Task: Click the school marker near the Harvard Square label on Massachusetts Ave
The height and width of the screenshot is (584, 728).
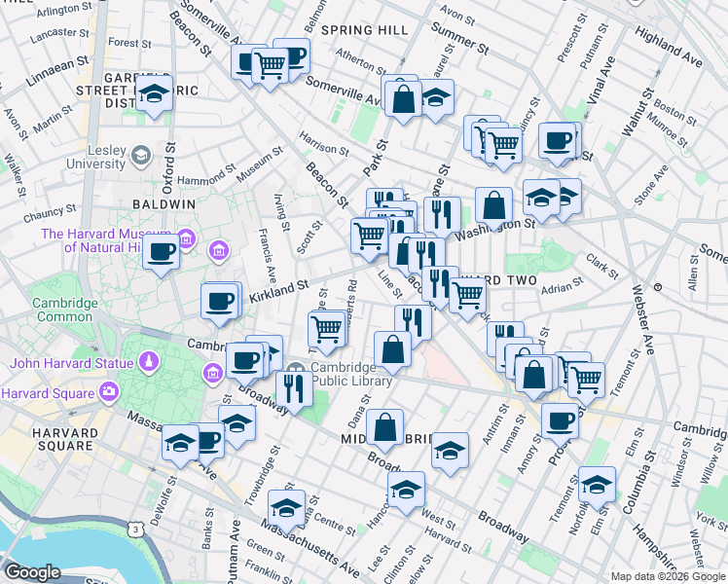Action: pos(181,446)
